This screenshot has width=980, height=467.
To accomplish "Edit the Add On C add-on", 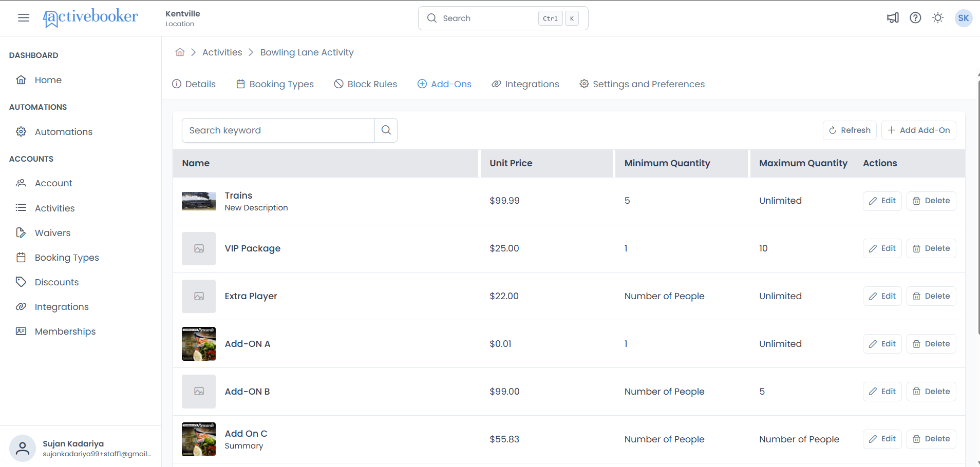I will click(882, 439).
